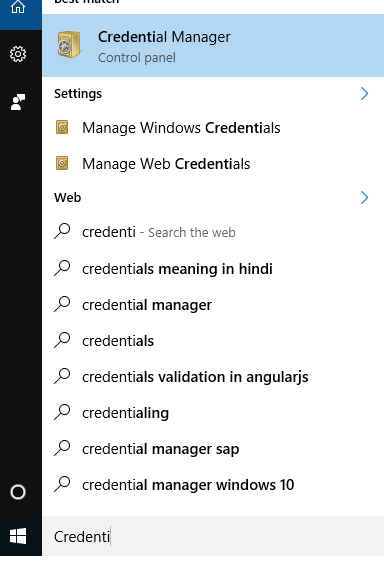The height and width of the screenshot is (572, 384).
Task: Expand the Web results chevron
Action: (x=364, y=198)
